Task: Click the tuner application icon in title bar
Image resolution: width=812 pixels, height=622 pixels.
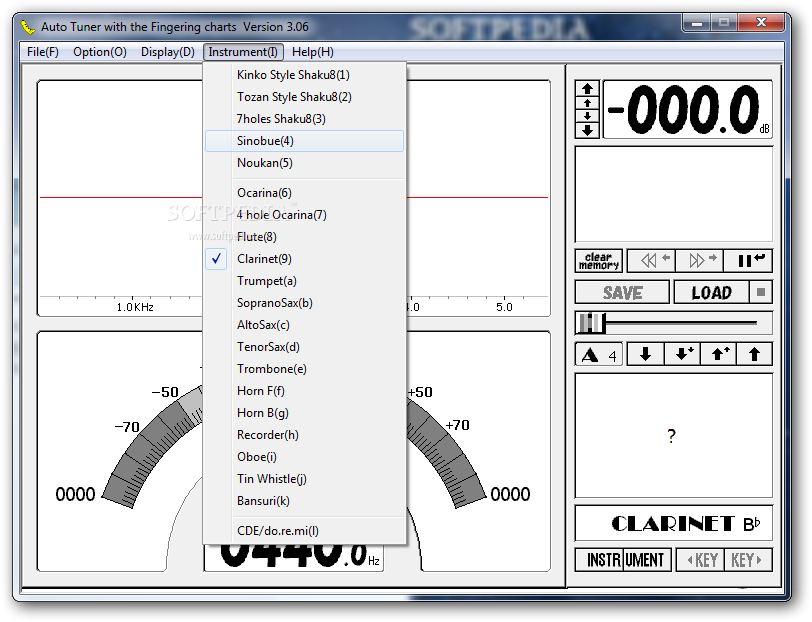Action: click(x=27, y=26)
